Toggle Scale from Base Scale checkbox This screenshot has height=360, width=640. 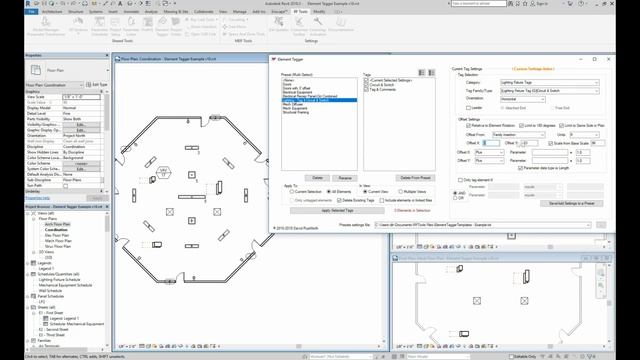coord(551,143)
